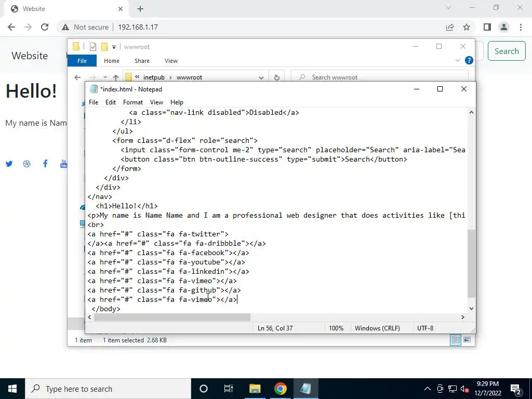Expand the File Explorer ribbon chevron

click(x=457, y=60)
